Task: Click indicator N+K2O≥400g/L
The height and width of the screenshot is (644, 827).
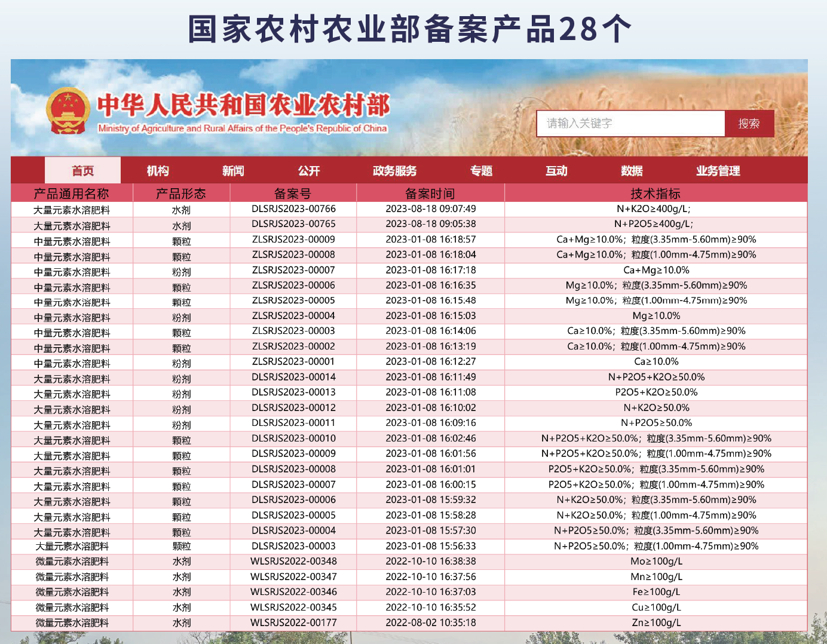Action: 654,208
